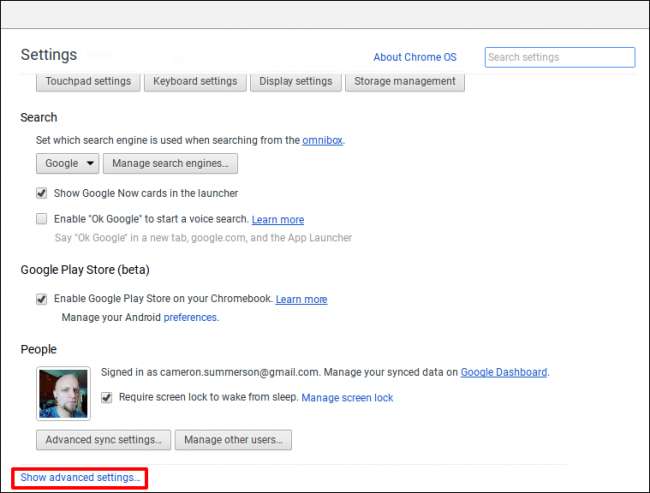The height and width of the screenshot is (493, 650).
Task: Open Keyboard settings
Action: pos(195,81)
